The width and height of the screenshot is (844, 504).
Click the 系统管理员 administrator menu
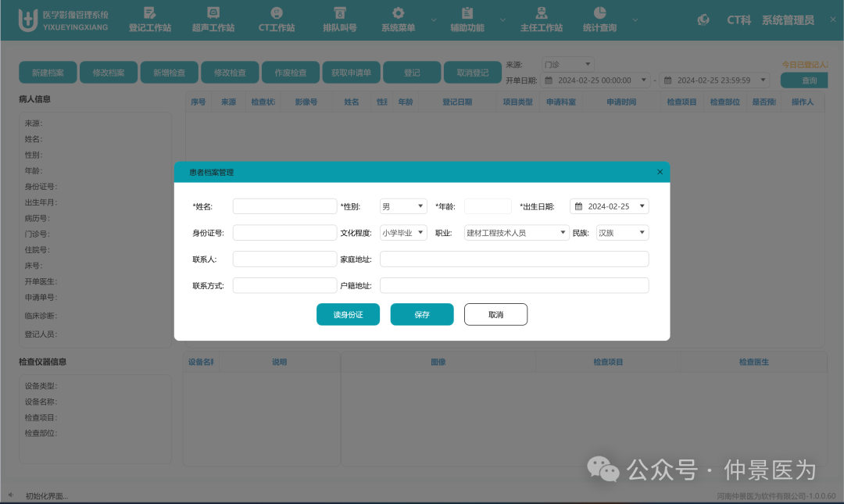[787, 20]
